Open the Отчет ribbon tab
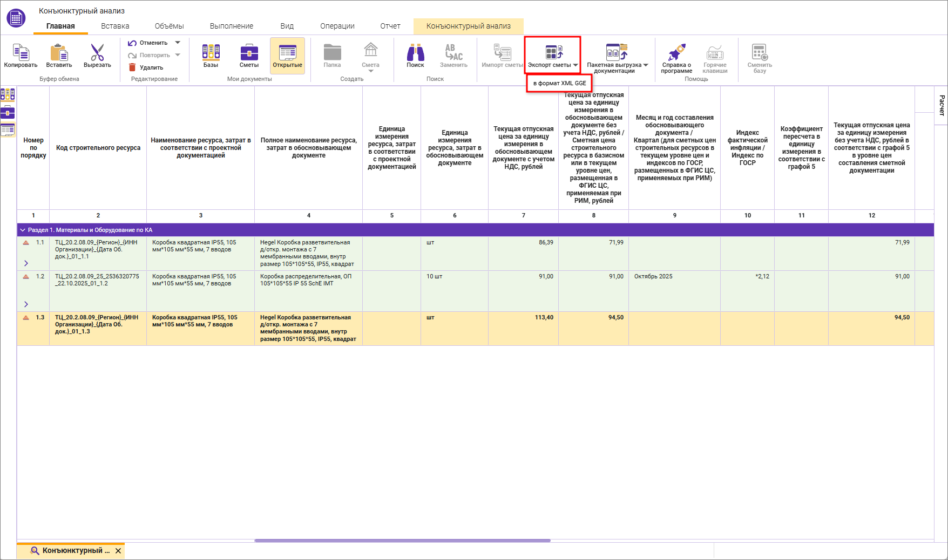The image size is (948, 560). coord(390,26)
